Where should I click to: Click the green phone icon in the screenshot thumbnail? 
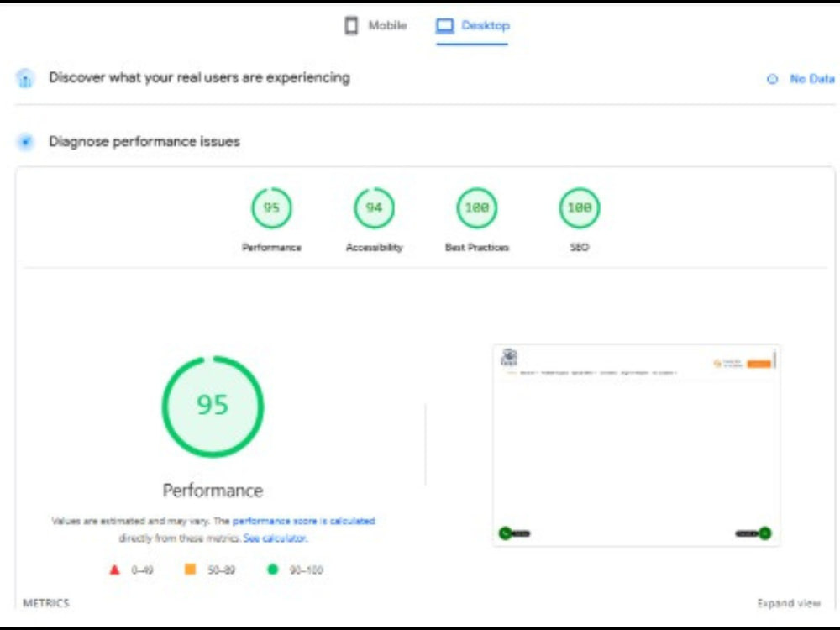pyautogui.click(x=505, y=533)
